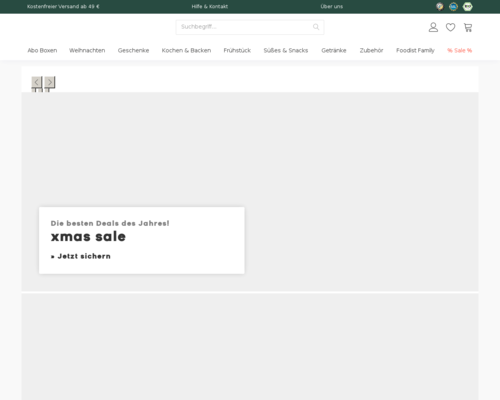
Task: Click the Über uns link
Action: (332, 6)
